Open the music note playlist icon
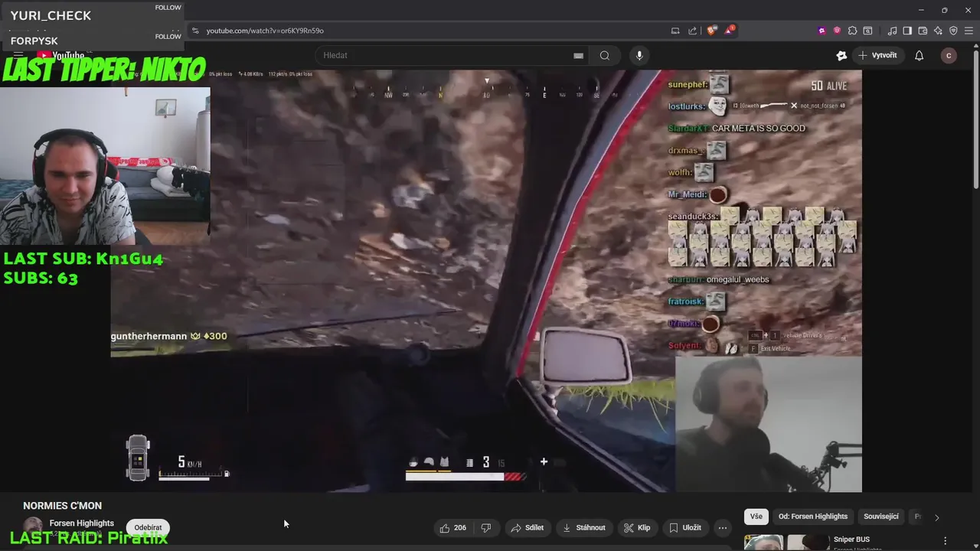This screenshot has width=980, height=551. 892,31
